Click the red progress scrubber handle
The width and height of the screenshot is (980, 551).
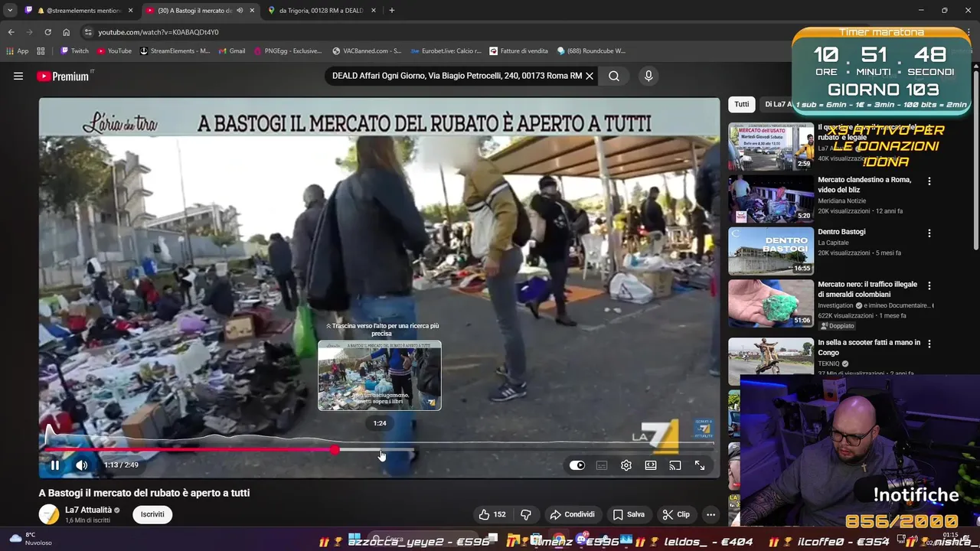[x=335, y=450]
